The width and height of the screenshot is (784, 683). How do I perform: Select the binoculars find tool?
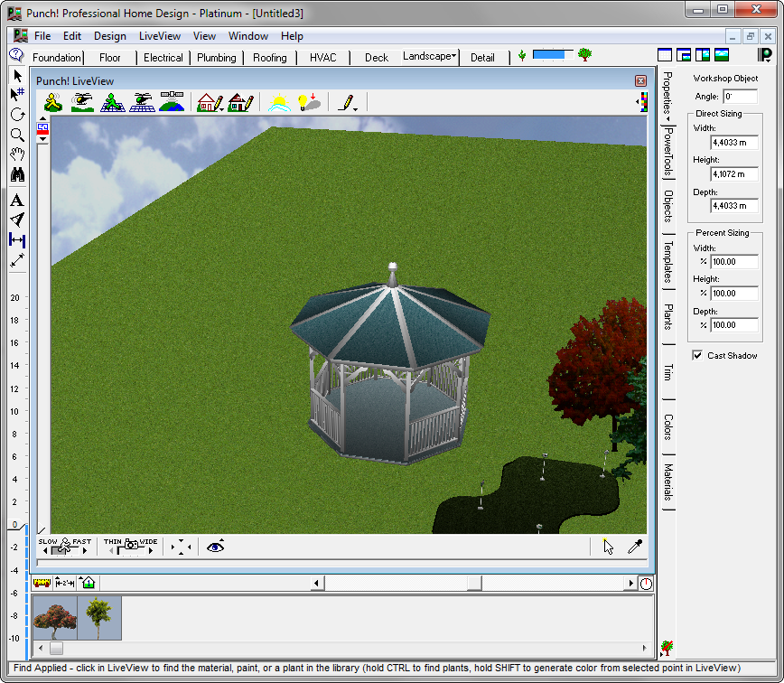click(17, 174)
